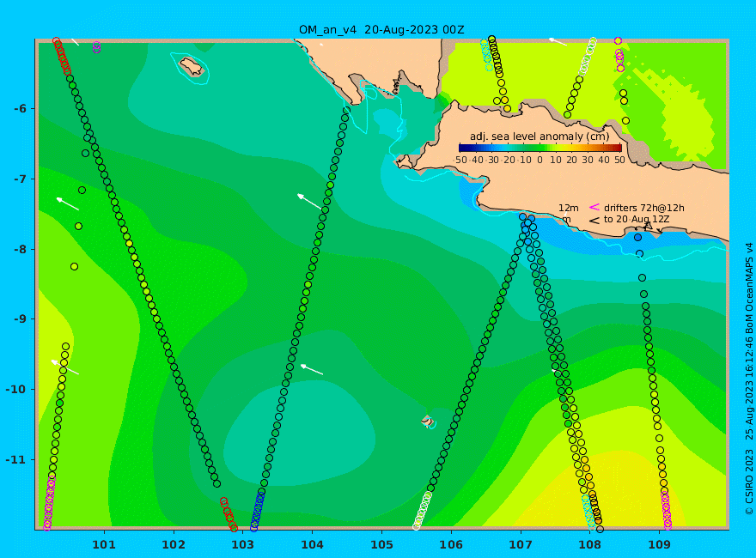Click longitude axis label 106
The image size is (756, 558).
(x=451, y=545)
